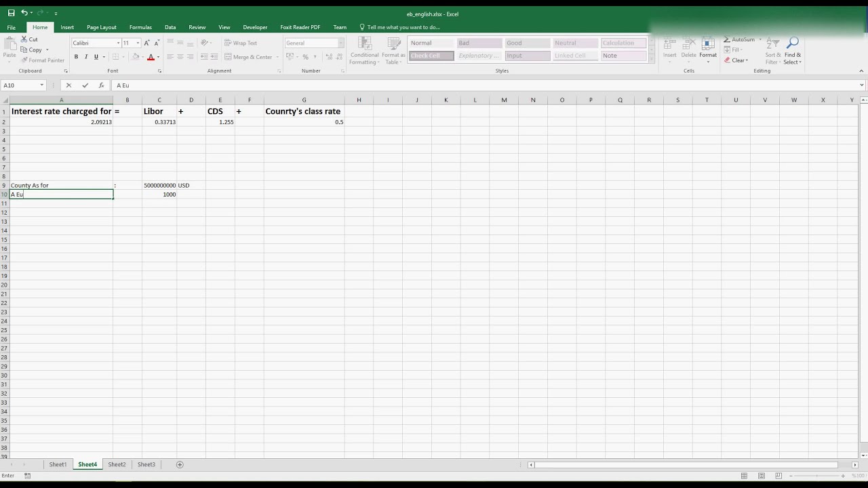This screenshot has width=868, height=488.
Task: Click the Decrease Indent icon
Action: pos(204,57)
